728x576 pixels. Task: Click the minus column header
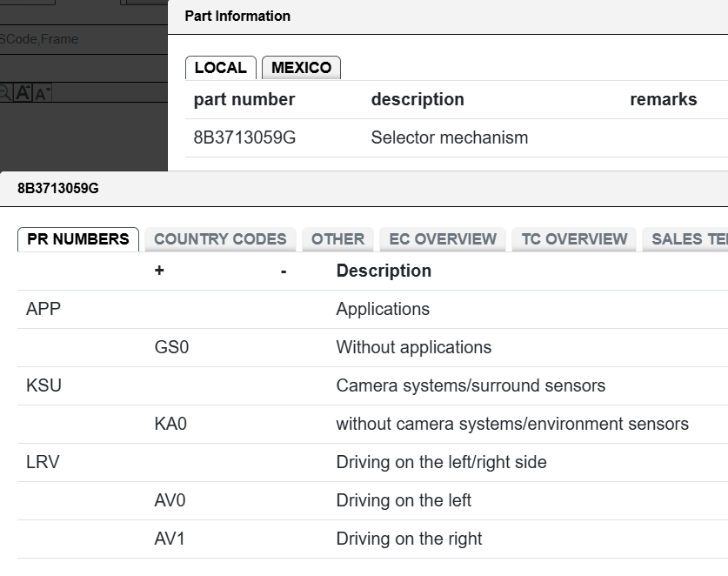[284, 271]
